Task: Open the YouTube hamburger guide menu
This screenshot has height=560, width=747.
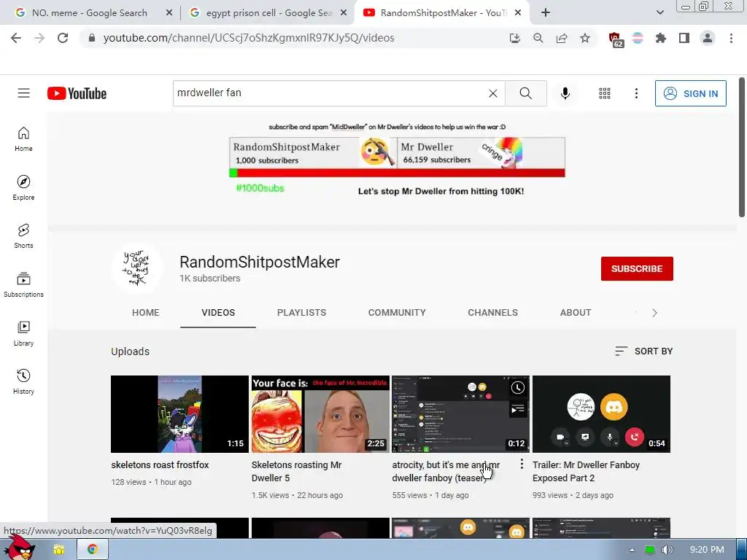Action: [24, 93]
